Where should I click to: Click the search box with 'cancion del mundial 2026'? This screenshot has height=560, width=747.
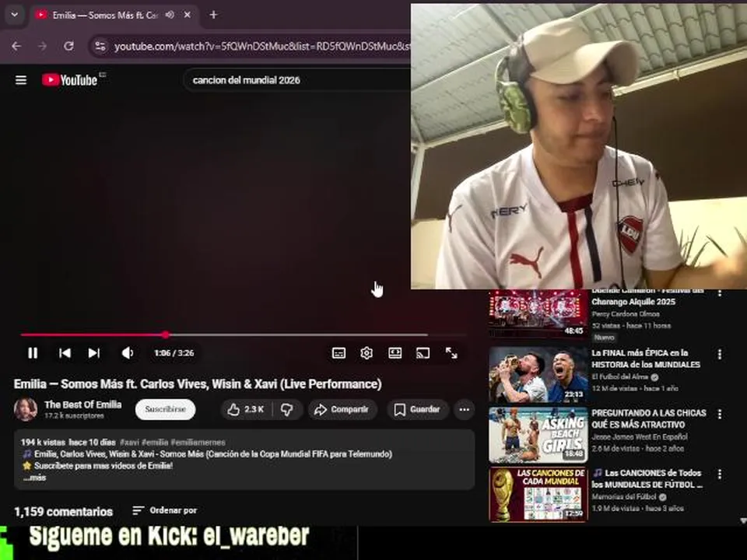(x=298, y=80)
